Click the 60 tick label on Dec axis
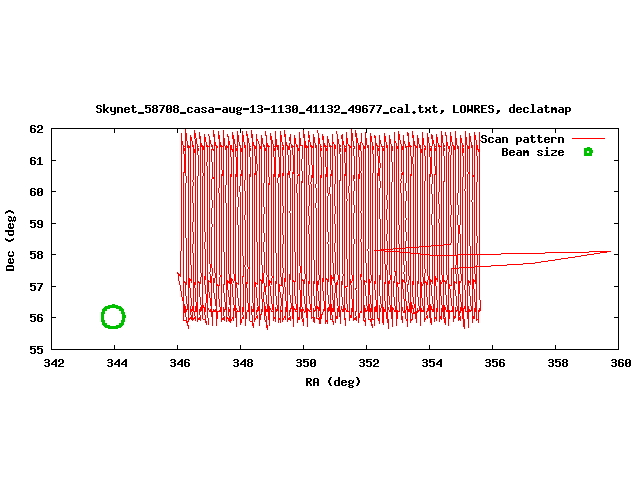640x480 pixels. (36, 192)
